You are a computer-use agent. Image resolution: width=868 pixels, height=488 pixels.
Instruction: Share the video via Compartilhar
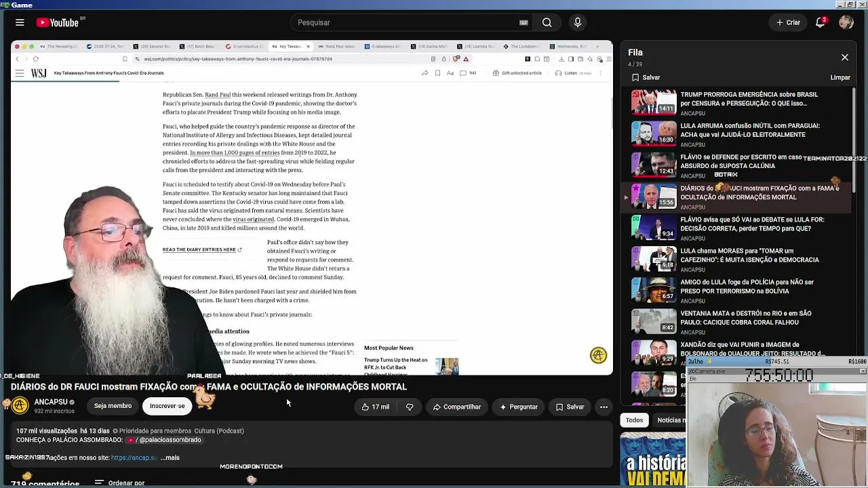click(x=457, y=407)
